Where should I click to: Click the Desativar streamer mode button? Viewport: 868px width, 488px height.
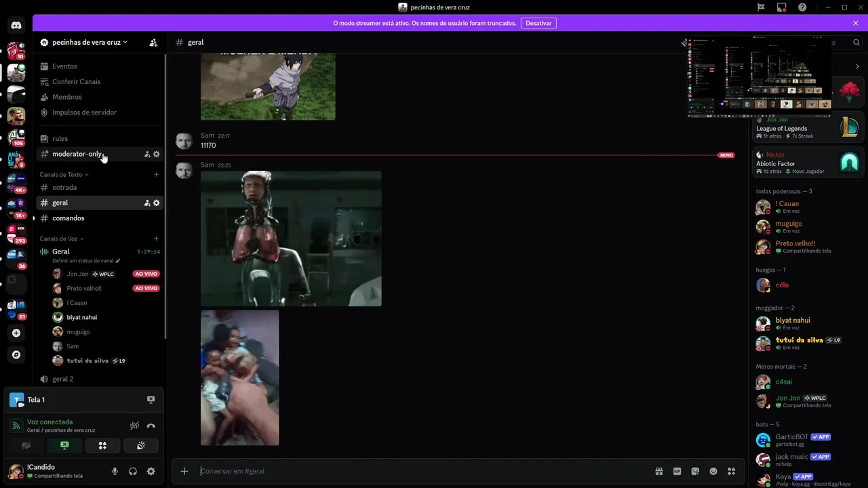pos(538,23)
